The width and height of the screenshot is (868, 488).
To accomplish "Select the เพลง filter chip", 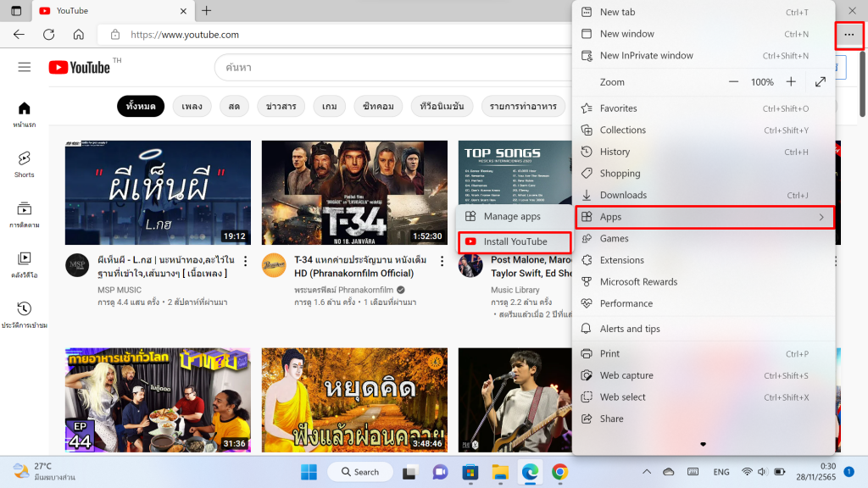I will 192,106.
